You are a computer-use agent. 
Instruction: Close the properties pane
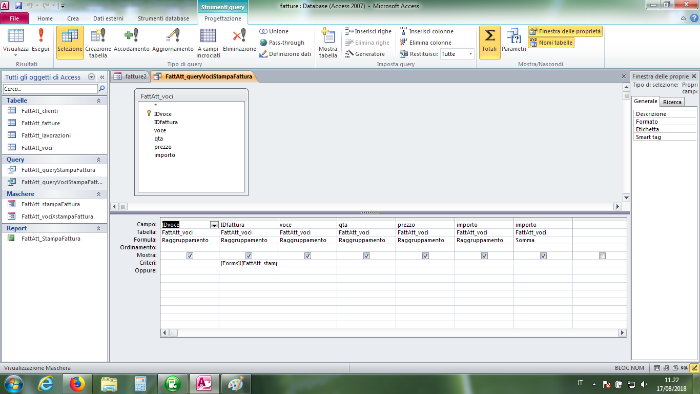click(x=694, y=76)
